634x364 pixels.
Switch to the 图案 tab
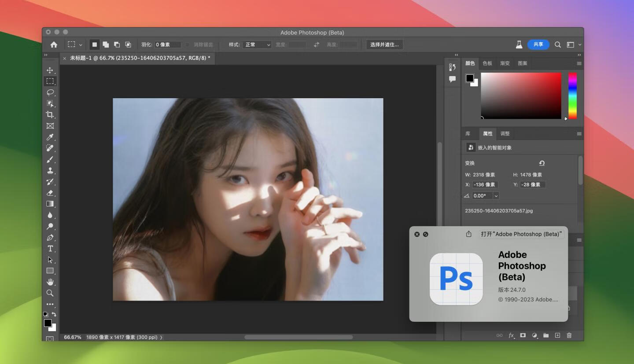523,63
